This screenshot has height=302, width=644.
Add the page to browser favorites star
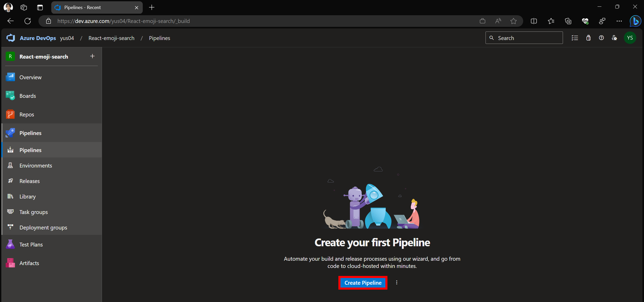pyautogui.click(x=513, y=21)
